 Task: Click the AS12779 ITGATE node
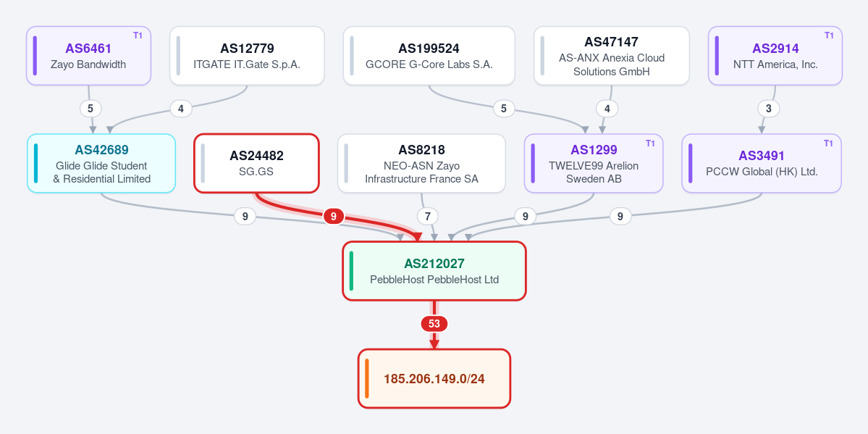tap(247, 56)
